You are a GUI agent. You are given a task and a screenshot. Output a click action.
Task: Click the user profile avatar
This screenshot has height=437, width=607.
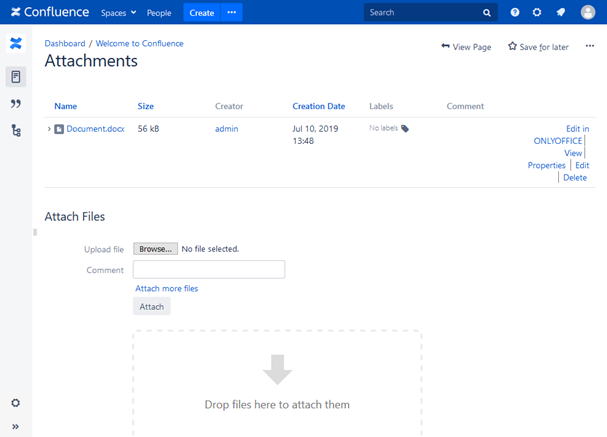point(587,13)
